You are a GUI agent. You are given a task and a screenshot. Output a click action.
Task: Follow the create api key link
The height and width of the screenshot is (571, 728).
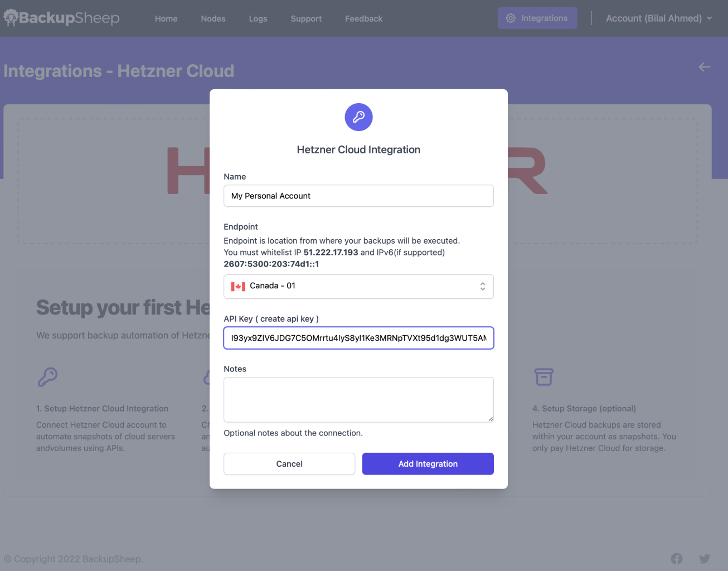[x=287, y=318]
